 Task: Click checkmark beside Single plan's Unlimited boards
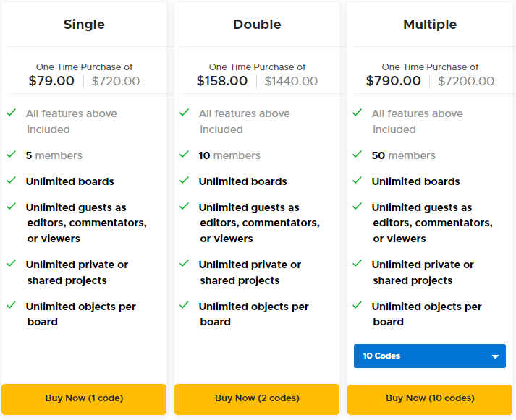(x=12, y=181)
